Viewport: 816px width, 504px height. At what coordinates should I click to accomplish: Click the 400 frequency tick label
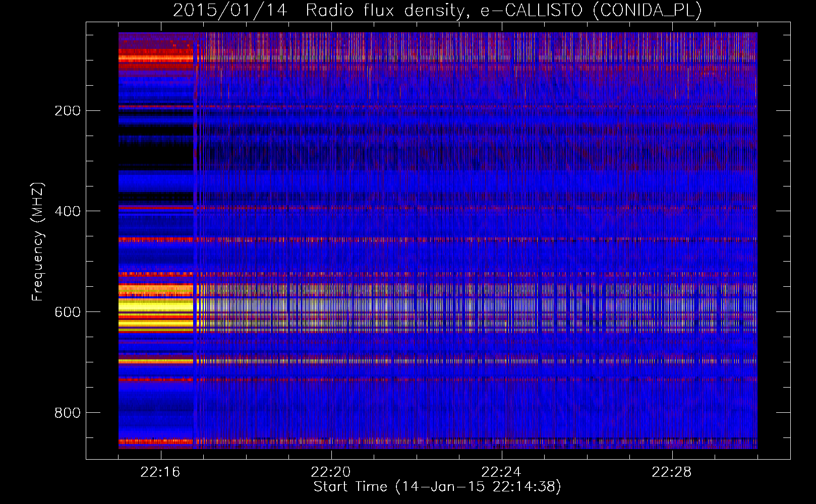[x=68, y=211]
